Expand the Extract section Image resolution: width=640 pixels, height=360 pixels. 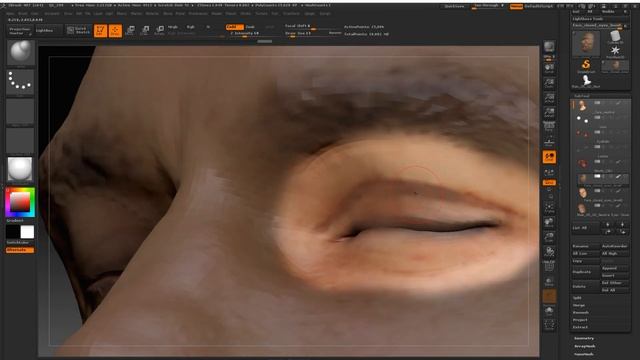[x=580, y=327]
